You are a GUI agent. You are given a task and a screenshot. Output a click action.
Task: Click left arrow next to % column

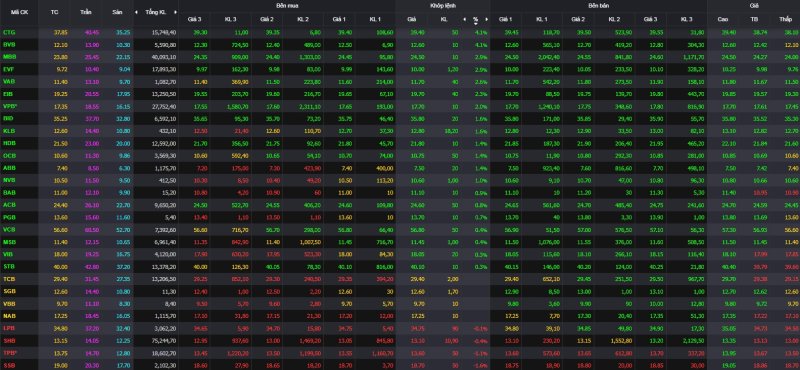[464, 19]
